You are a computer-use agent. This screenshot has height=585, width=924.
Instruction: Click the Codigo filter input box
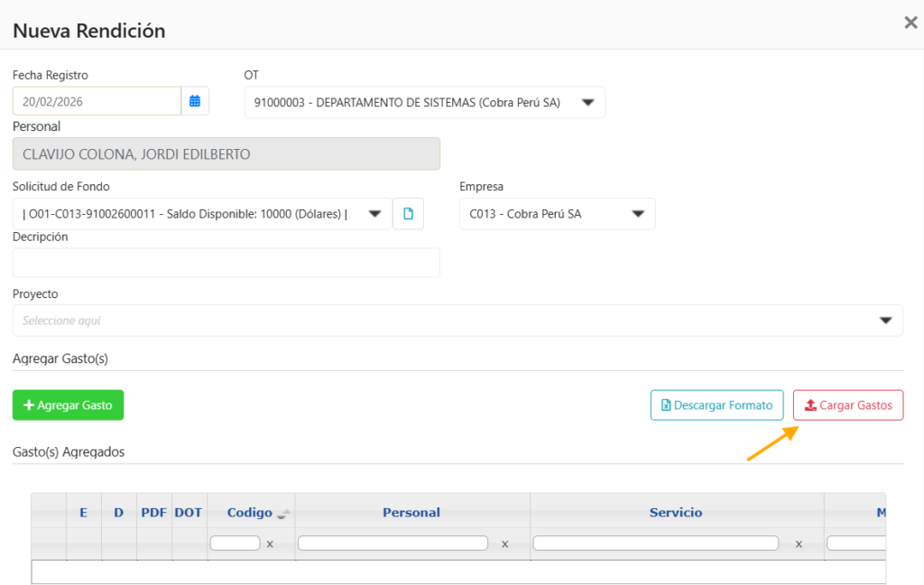point(235,543)
